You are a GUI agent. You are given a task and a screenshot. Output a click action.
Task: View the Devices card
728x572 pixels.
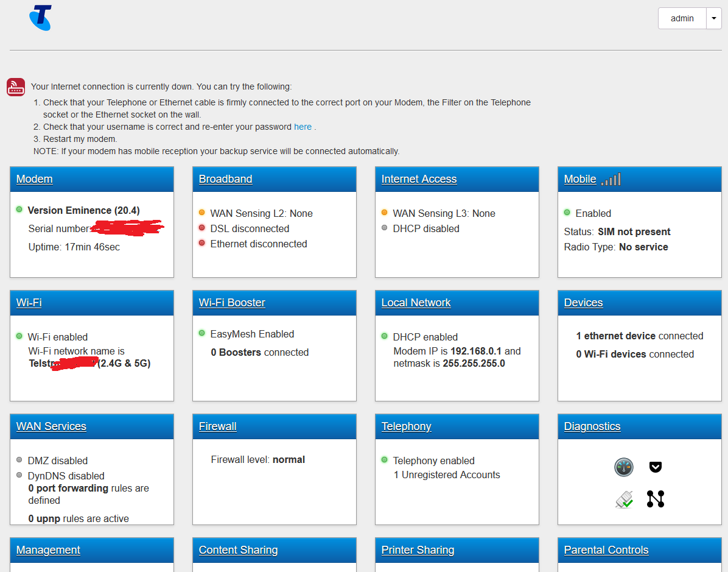coord(583,303)
